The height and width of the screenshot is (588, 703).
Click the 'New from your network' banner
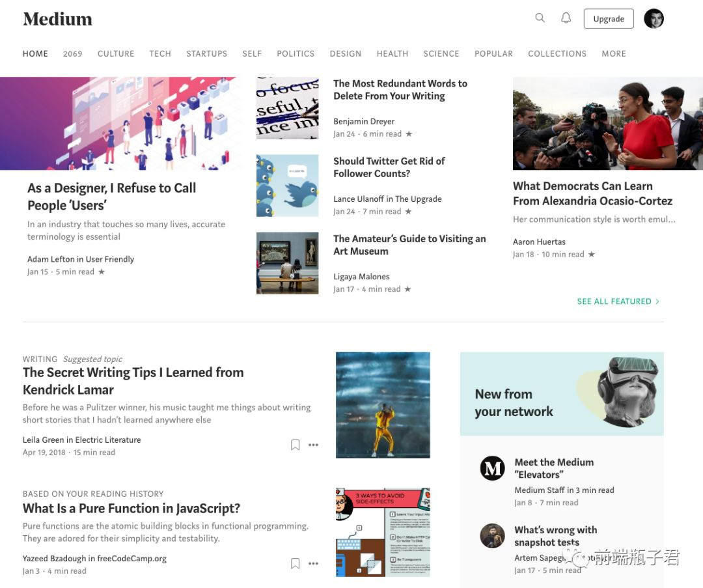click(562, 394)
